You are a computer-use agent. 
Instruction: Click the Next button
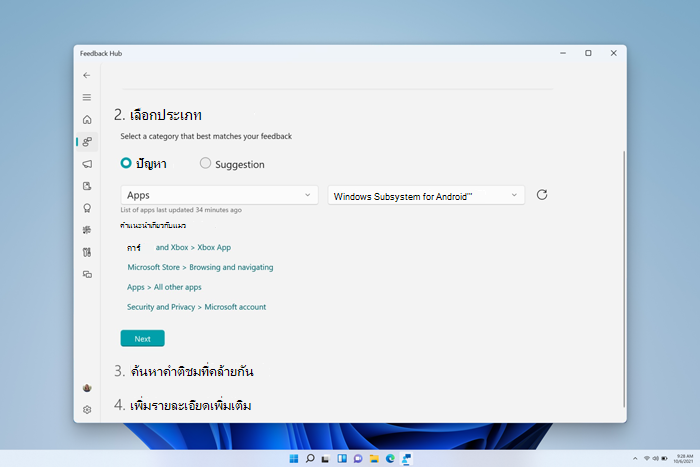click(x=142, y=338)
